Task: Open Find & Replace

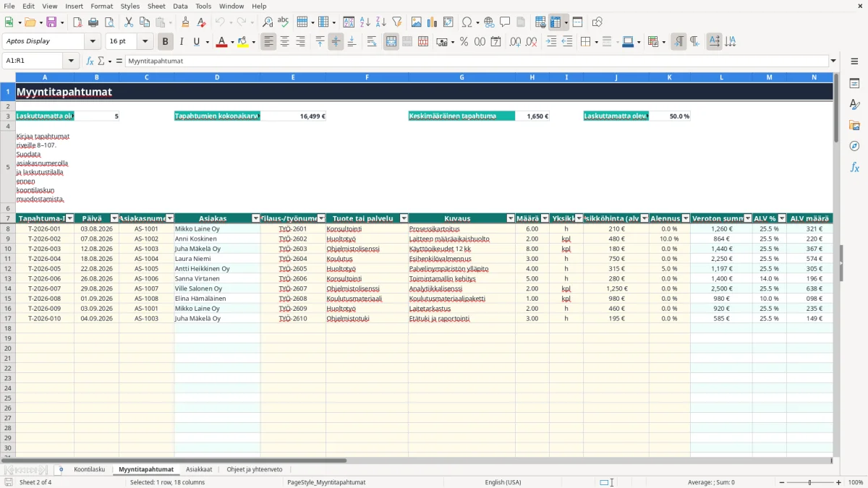Action: point(268,22)
